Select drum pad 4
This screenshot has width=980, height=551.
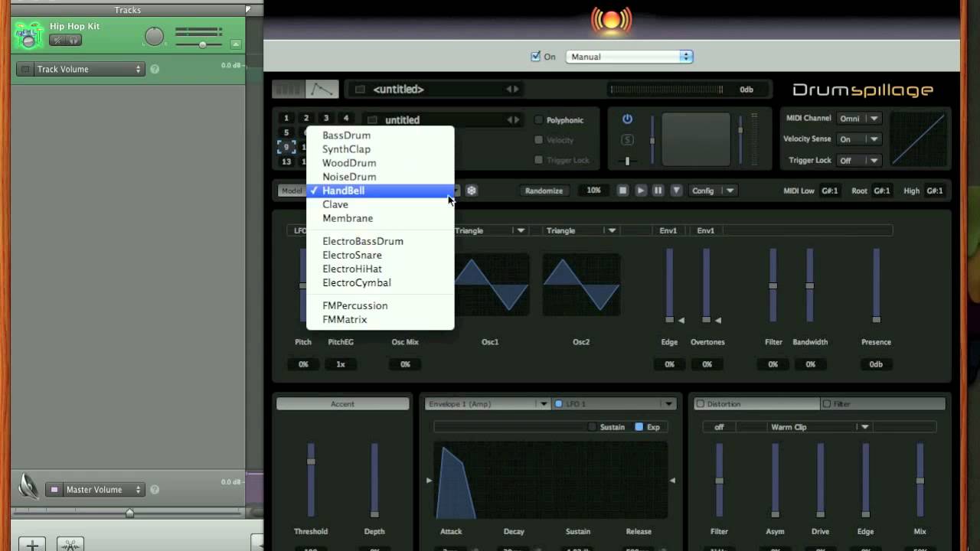[346, 119]
